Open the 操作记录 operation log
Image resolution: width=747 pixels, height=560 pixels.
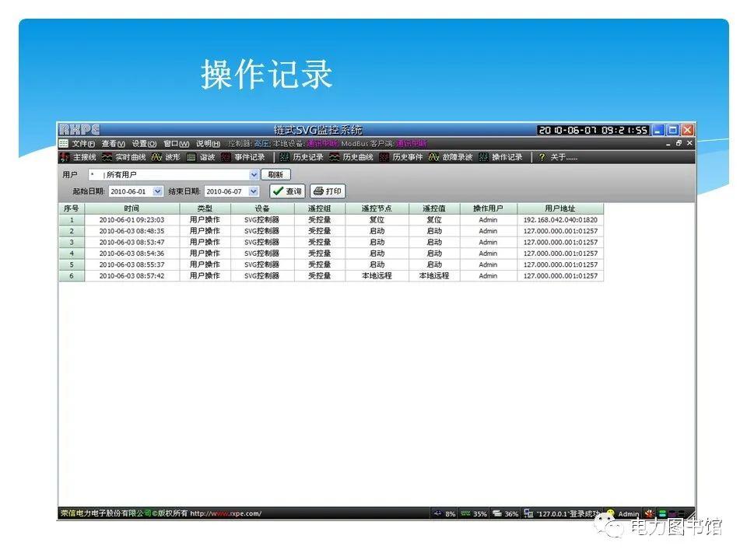pyautogui.click(x=500, y=157)
